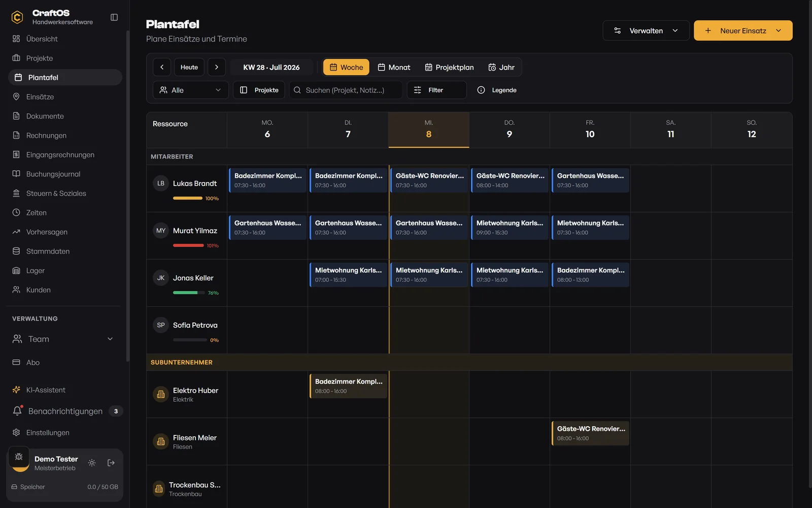Viewport: 812px width, 508px height.
Task: Go to next week arrow
Action: 217,67
